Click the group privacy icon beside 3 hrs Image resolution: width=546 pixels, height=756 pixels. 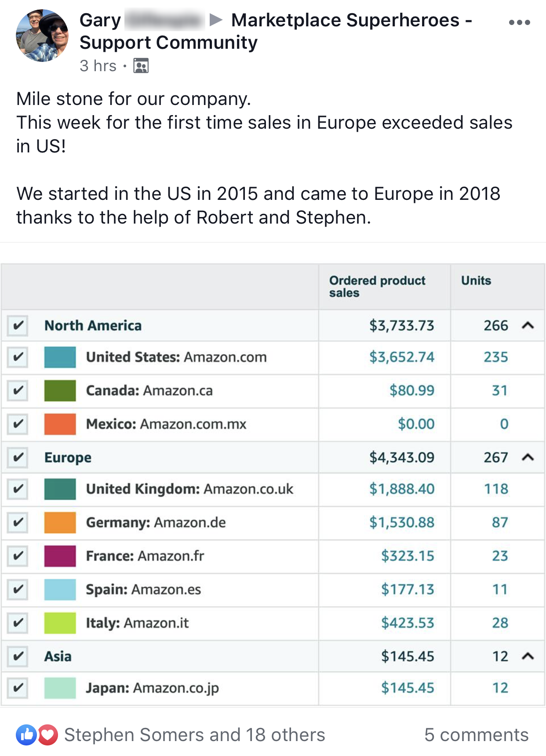(x=141, y=66)
